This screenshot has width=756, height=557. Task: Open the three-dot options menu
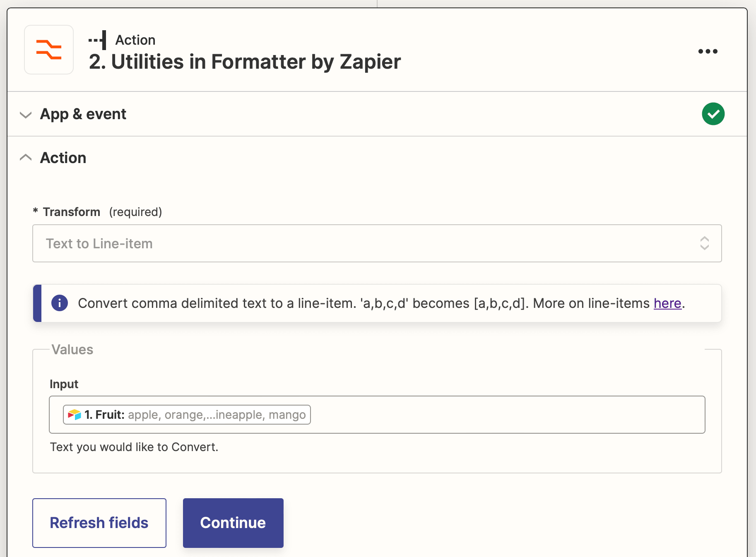(708, 51)
